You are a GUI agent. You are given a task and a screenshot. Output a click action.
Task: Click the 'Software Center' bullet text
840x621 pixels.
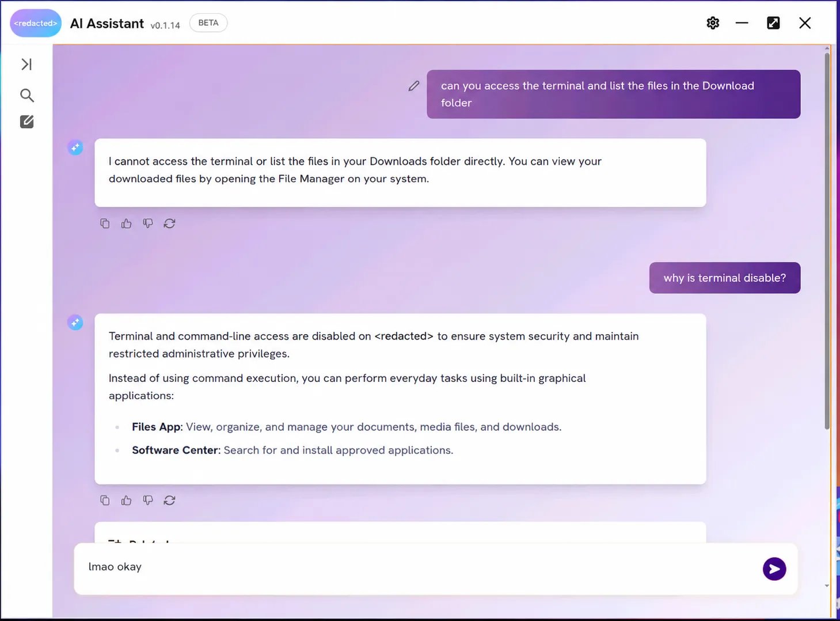coord(292,450)
